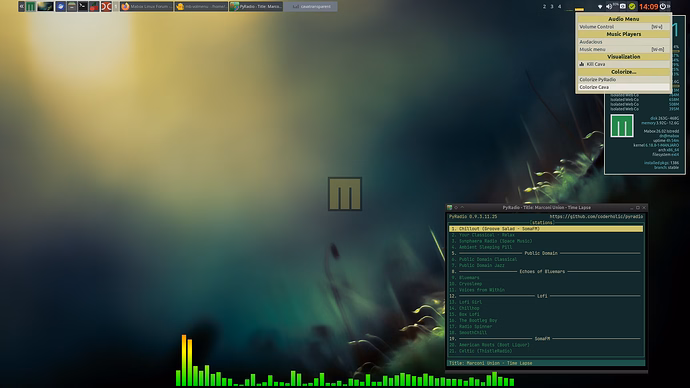Switch to the PyRadio taskbar window

tap(256, 7)
